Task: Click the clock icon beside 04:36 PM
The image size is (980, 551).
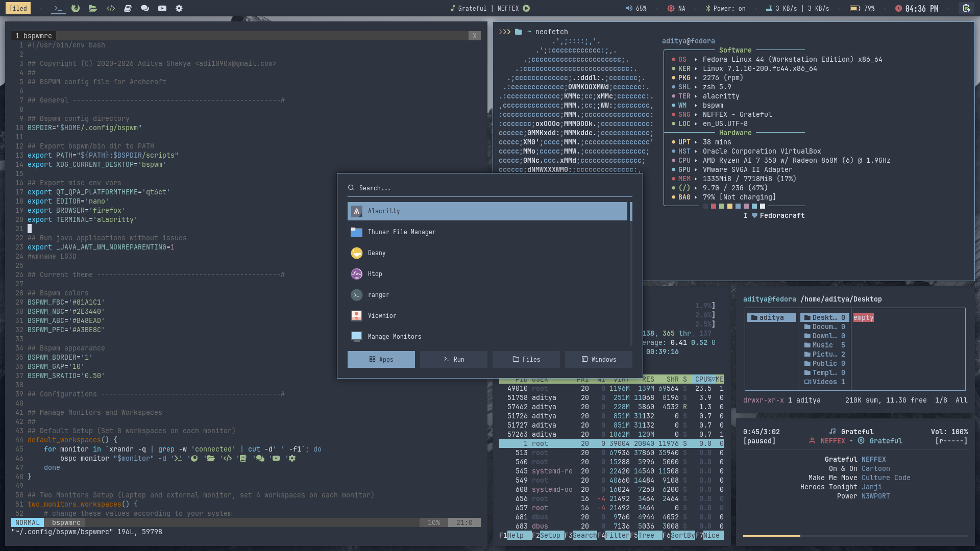Action: pyautogui.click(x=898, y=8)
